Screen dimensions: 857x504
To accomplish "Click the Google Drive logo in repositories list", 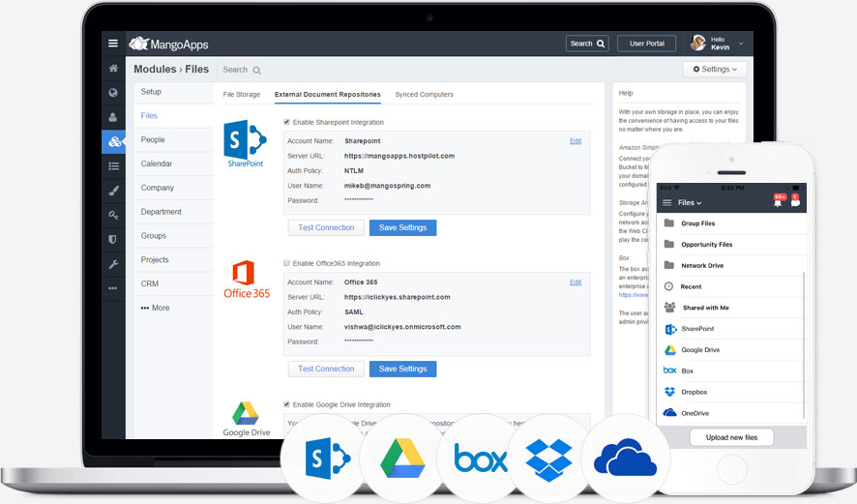I will [x=246, y=419].
